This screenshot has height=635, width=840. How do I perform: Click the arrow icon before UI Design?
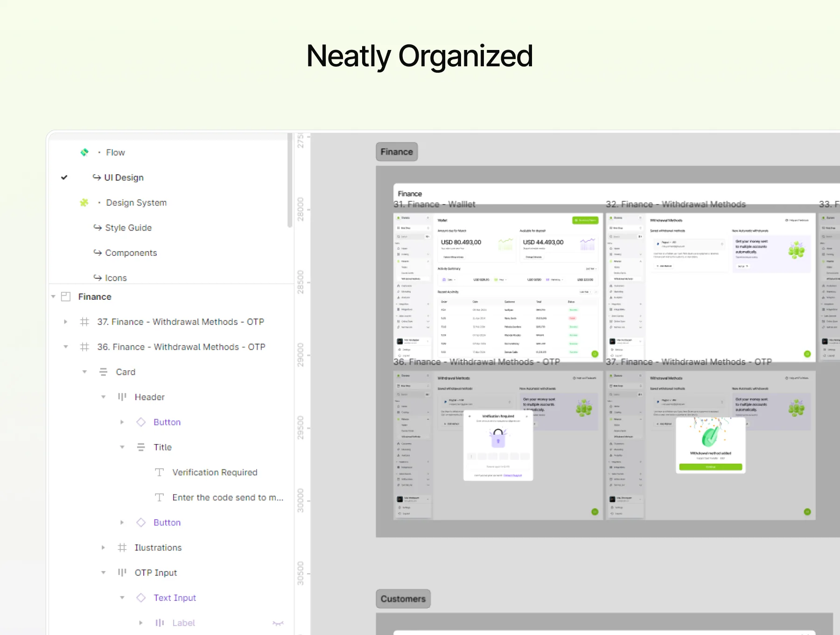[97, 177]
